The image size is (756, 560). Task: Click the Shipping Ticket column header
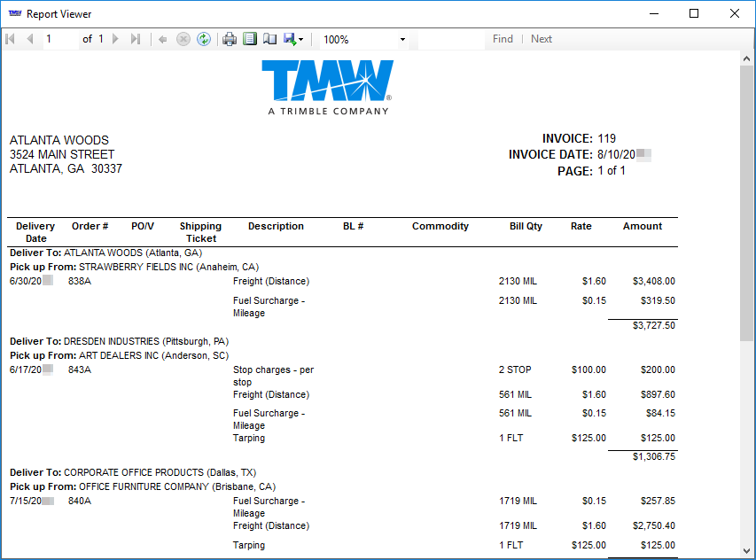click(x=200, y=232)
